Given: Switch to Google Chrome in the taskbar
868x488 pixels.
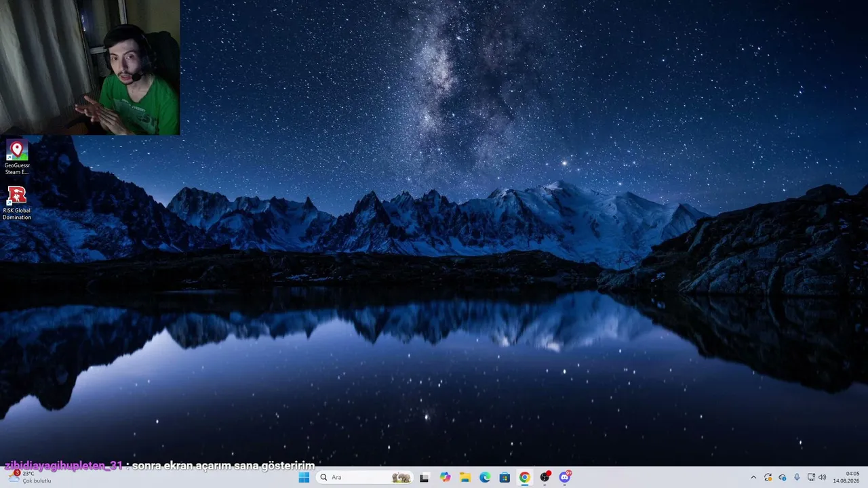Looking at the screenshot, I should click(x=525, y=477).
